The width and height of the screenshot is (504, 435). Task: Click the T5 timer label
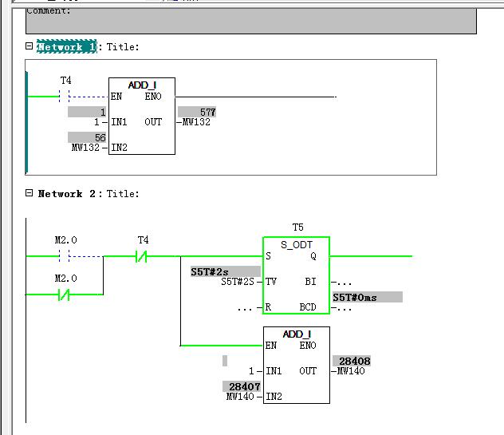click(298, 227)
